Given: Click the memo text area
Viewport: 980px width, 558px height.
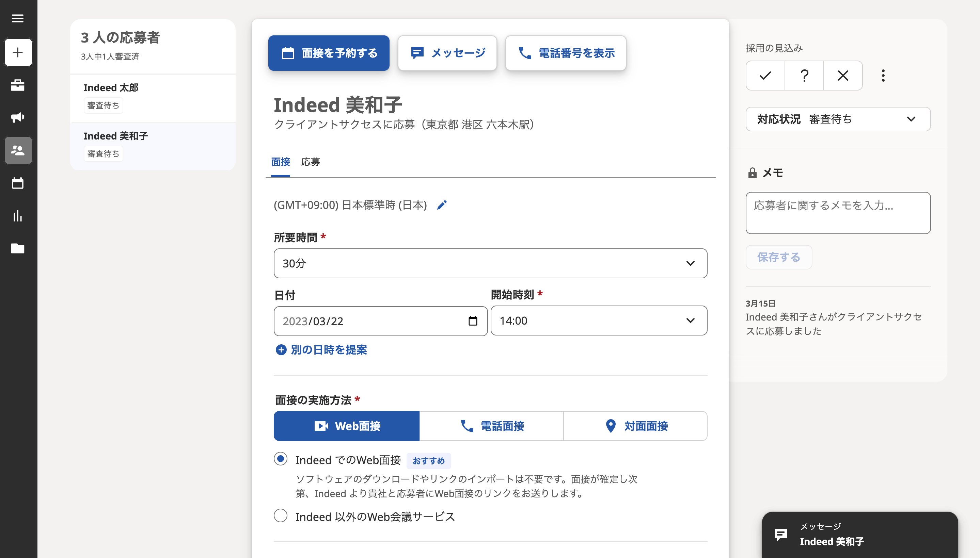Looking at the screenshot, I should [x=838, y=213].
